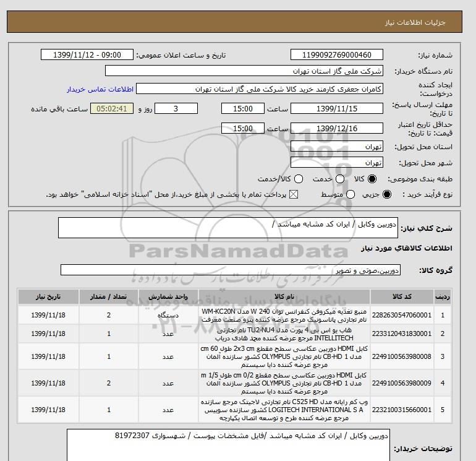Click product code 2232100315660001
Image resolution: width=476 pixels, height=461 pixels.
402,410
